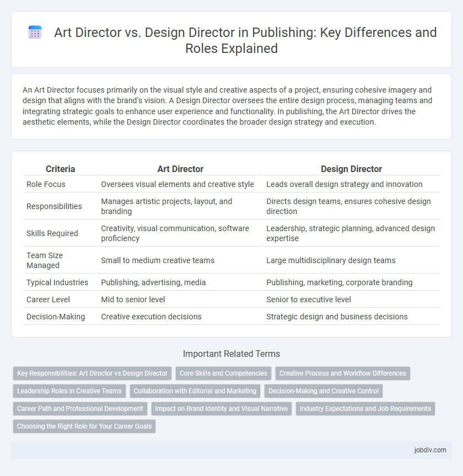Viewport: 463px width, 476px height.
Task: Select the 'Skills Required' row label
Action: click(x=52, y=233)
